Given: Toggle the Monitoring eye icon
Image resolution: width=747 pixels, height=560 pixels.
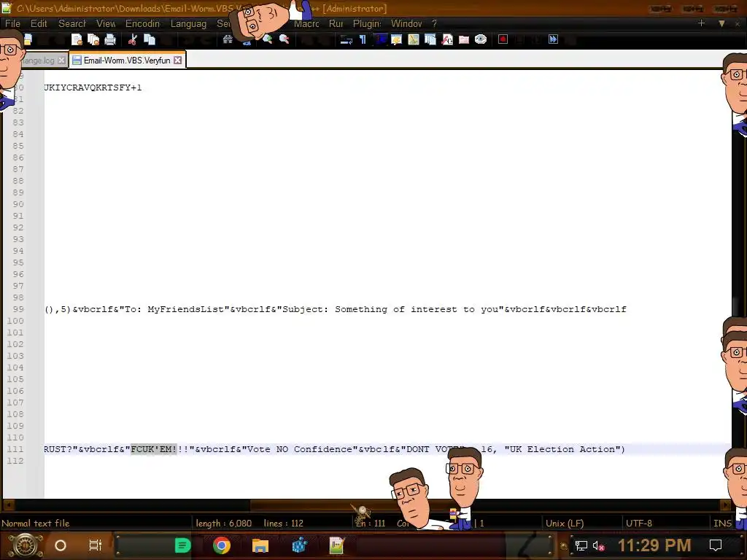Looking at the screenshot, I should click(x=481, y=39).
